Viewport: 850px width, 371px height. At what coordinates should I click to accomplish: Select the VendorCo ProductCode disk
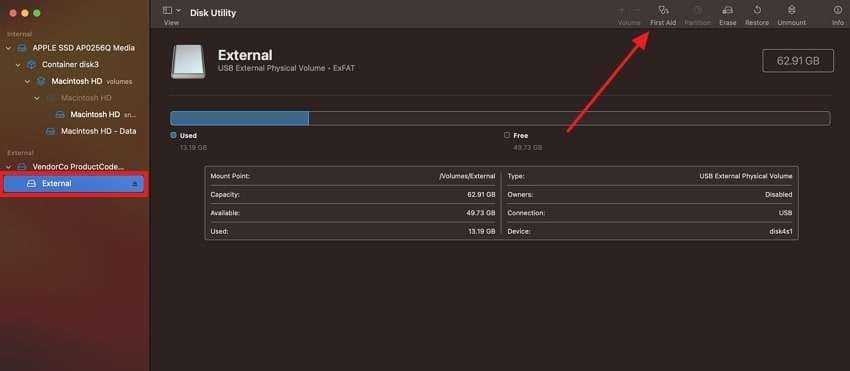click(x=78, y=167)
